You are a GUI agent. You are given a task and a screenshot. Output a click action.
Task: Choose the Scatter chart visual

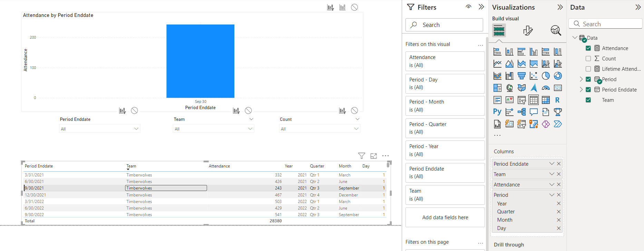point(534,76)
